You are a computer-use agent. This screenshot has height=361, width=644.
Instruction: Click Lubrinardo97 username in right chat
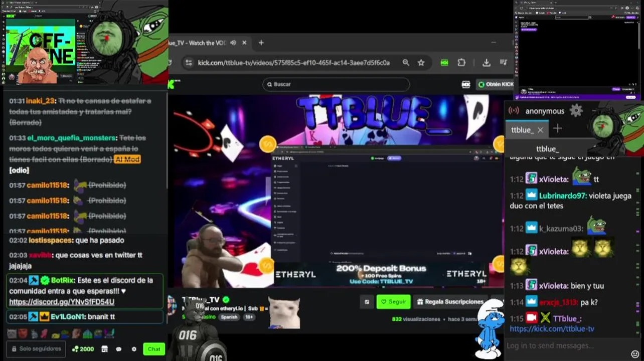pyautogui.click(x=563, y=196)
